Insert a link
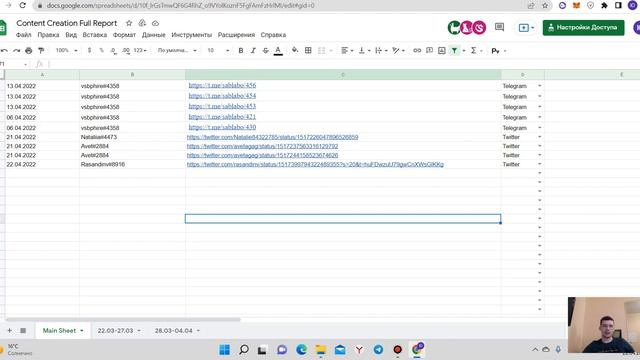The height and width of the screenshot is (360, 640). (417, 51)
